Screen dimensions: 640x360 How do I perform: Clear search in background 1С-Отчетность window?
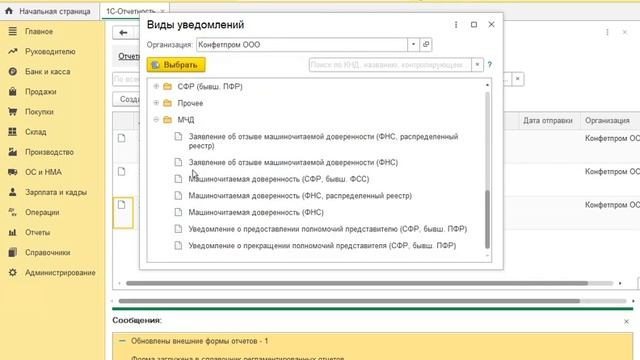pyautogui.click(x=518, y=79)
